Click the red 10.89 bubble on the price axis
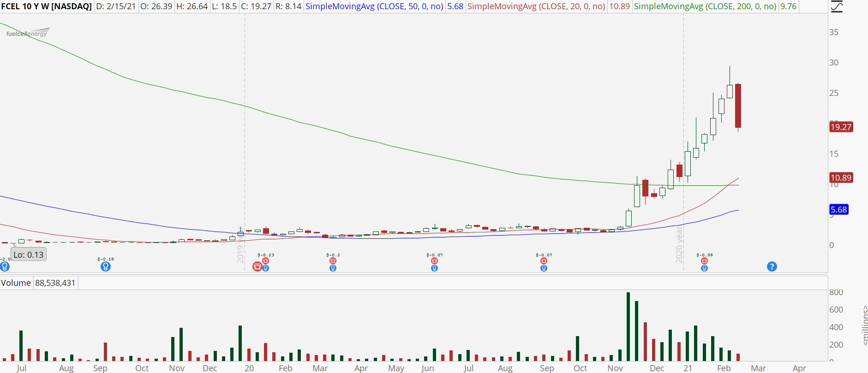The image size is (868, 373). (841, 178)
